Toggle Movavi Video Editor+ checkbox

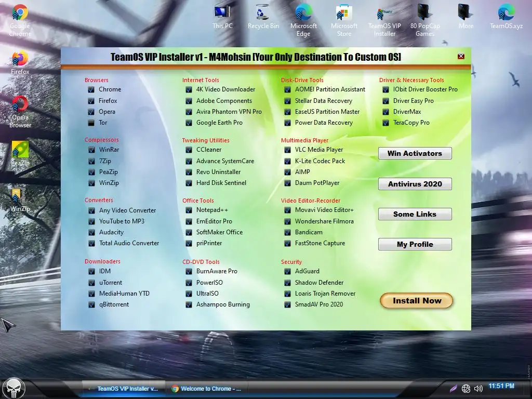click(x=287, y=210)
